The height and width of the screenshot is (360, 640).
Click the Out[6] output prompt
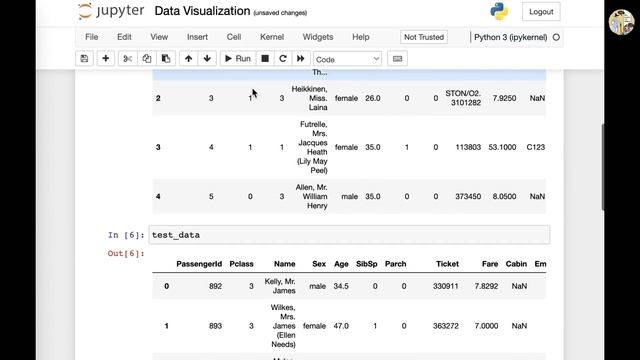(126, 253)
